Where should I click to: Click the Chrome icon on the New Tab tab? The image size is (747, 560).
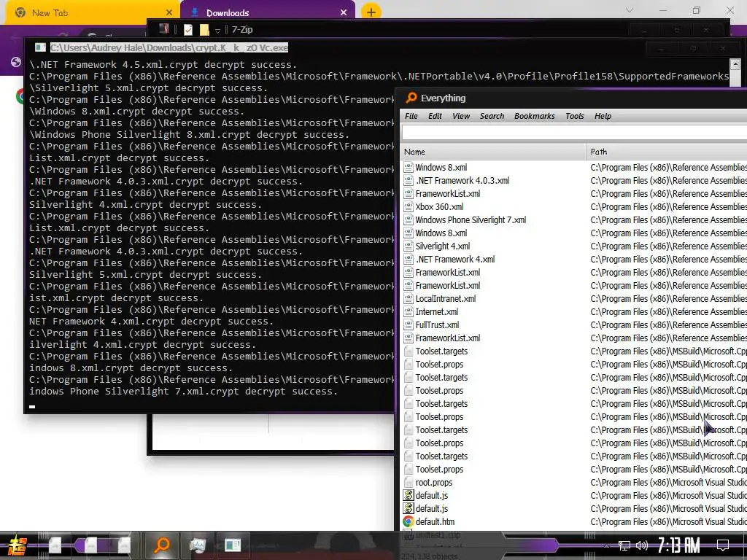[x=20, y=13]
